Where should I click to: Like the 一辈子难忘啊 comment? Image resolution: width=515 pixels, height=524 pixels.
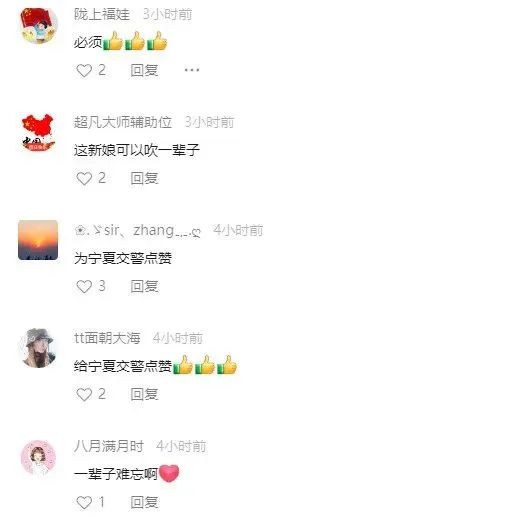tap(84, 502)
